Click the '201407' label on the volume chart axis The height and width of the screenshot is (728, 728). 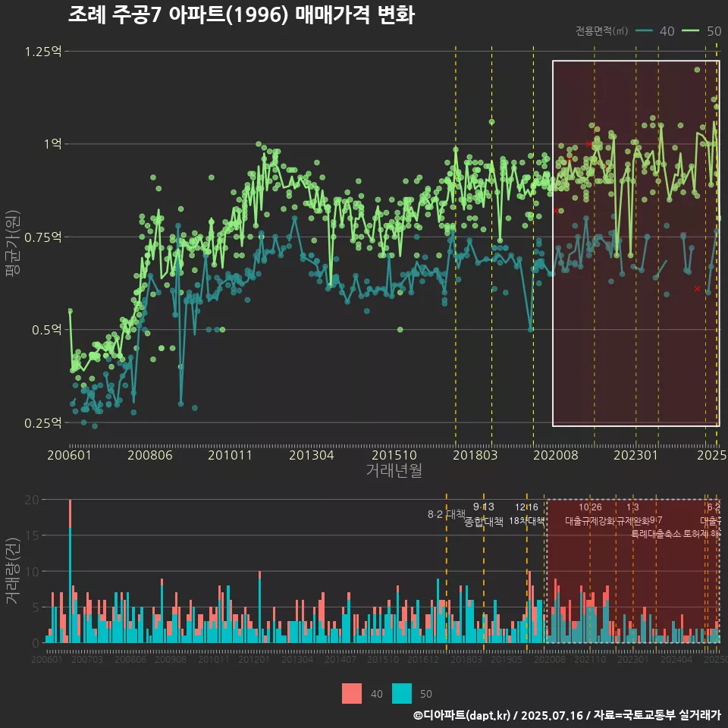coord(340,659)
